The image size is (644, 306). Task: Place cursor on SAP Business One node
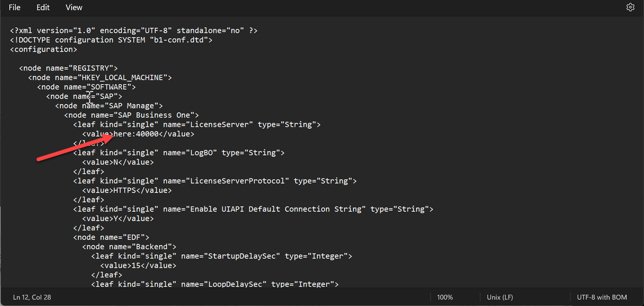tap(131, 115)
